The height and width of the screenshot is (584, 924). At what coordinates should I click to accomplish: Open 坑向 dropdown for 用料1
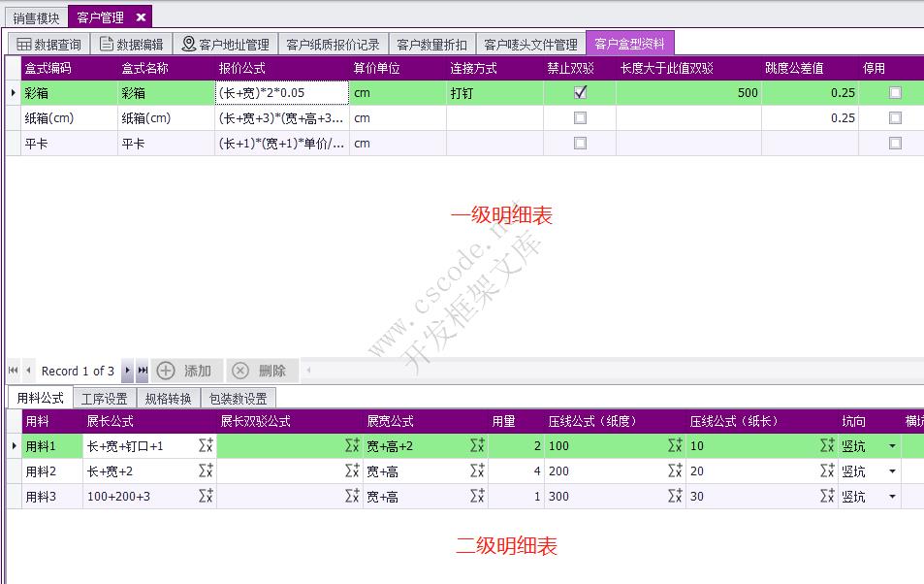click(892, 446)
